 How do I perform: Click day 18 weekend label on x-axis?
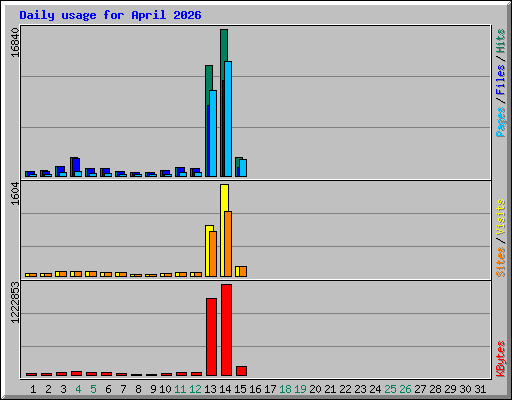285,389
